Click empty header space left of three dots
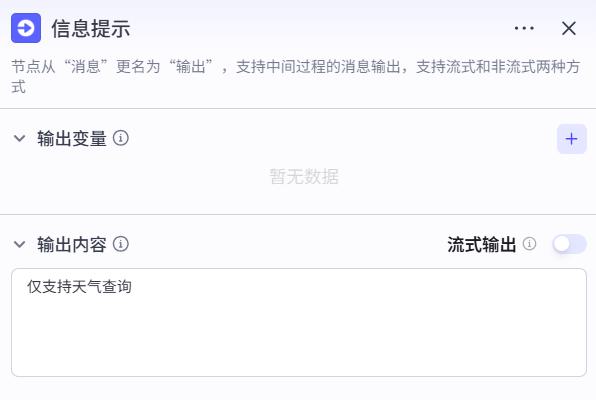Viewport: 596px width, 400px height. (x=322, y=28)
